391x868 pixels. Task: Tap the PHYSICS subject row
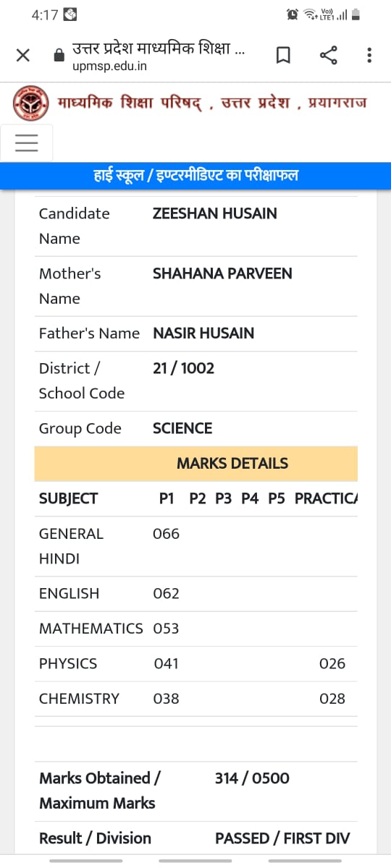tap(196, 664)
